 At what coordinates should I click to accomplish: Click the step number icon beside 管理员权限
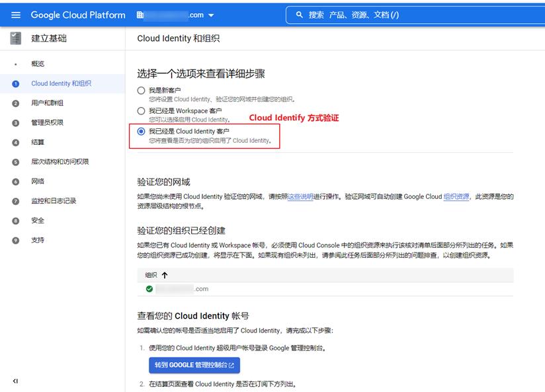pos(15,123)
